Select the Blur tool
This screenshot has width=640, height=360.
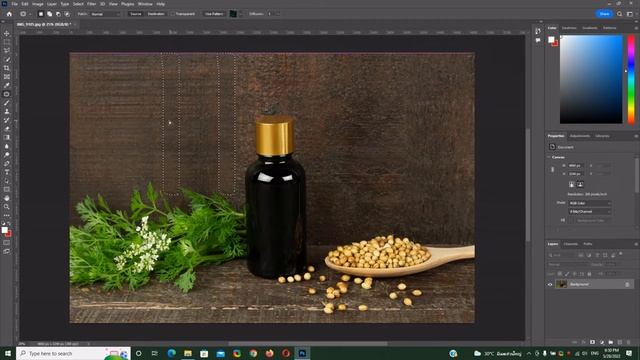pyautogui.click(x=7, y=146)
